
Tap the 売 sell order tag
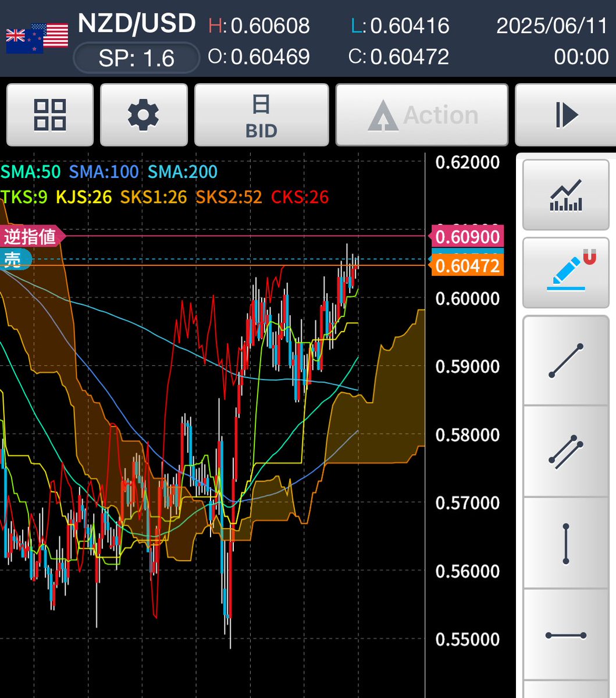[16, 259]
